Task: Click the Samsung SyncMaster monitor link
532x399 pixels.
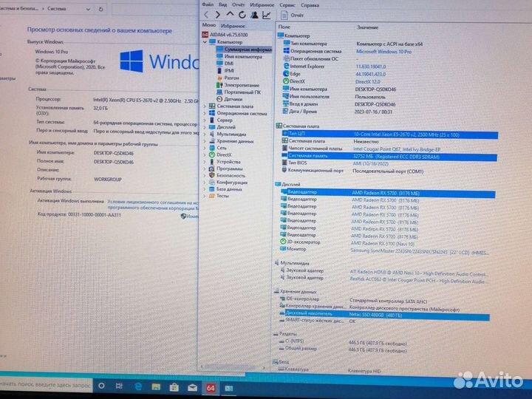Action: coord(420,252)
